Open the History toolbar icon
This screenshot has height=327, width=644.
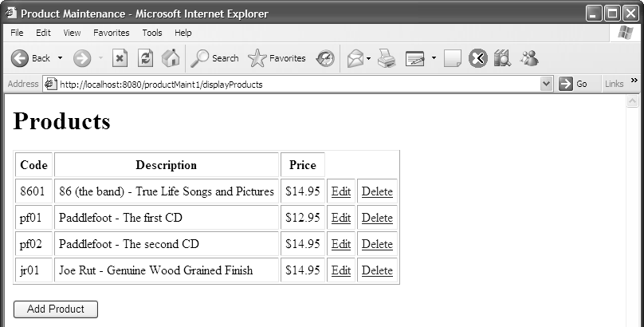click(x=325, y=58)
